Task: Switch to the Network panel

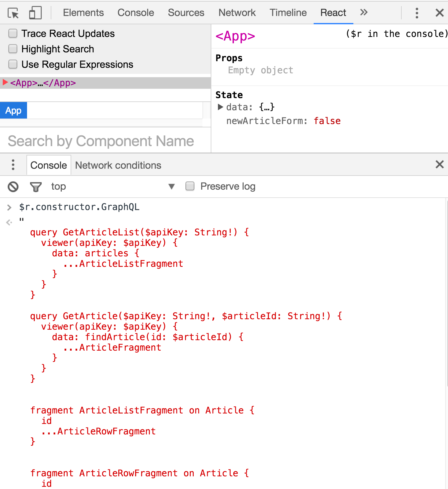Action: [x=237, y=13]
